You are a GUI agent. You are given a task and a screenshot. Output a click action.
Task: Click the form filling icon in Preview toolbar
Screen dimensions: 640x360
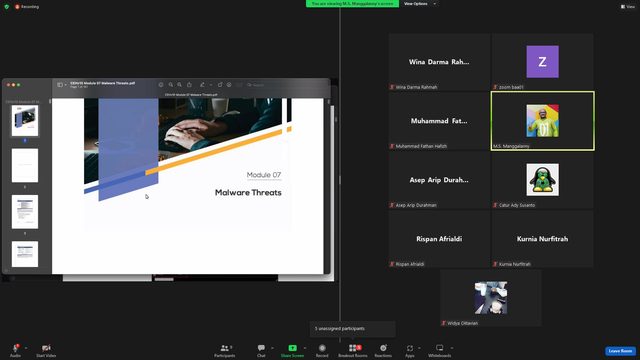point(239,85)
